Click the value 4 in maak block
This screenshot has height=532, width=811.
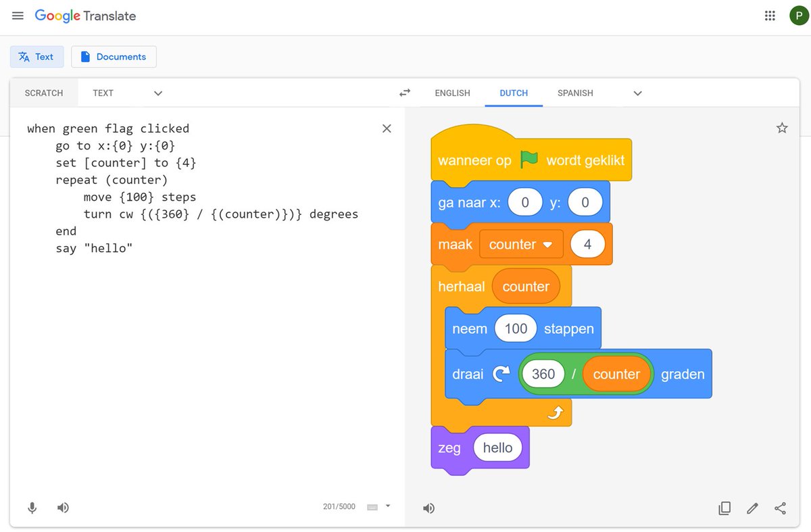click(x=587, y=245)
